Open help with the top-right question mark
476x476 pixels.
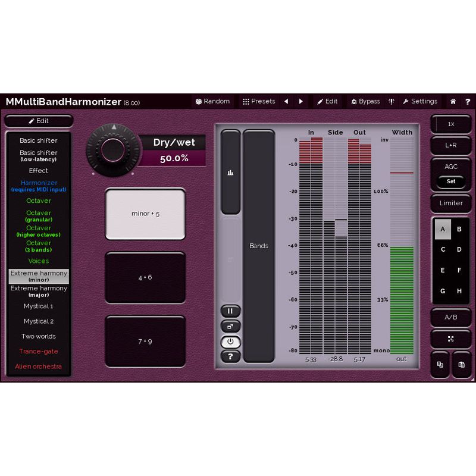tap(468, 101)
